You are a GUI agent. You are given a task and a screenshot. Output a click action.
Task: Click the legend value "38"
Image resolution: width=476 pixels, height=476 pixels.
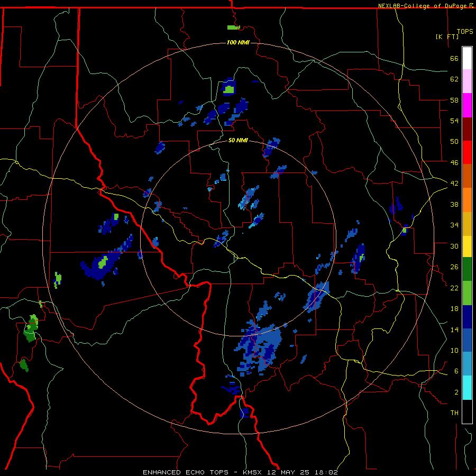click(454, 204)
